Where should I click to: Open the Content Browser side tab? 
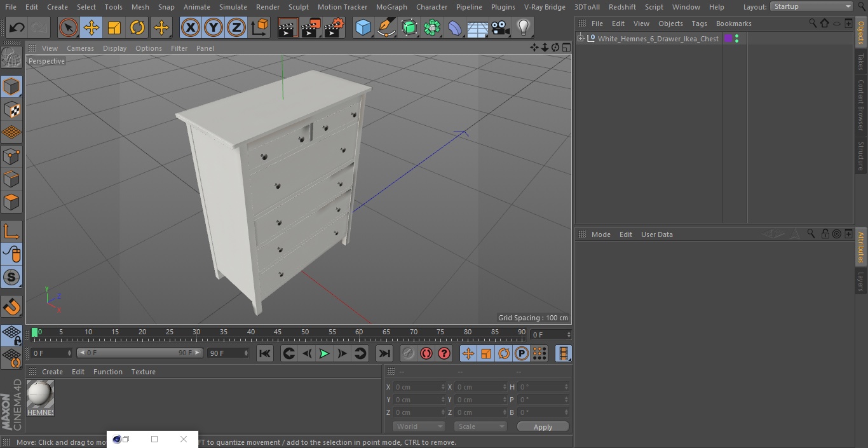861,105
